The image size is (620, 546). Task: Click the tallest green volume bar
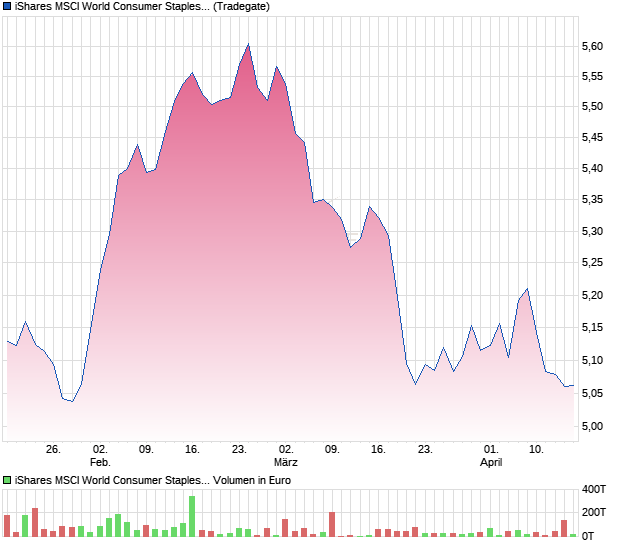[x=192, y=516]
